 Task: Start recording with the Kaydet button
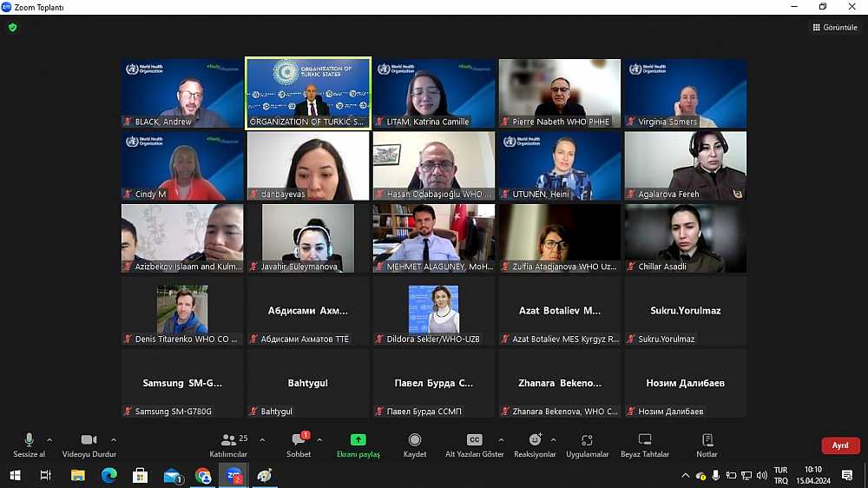click(415, 445)
